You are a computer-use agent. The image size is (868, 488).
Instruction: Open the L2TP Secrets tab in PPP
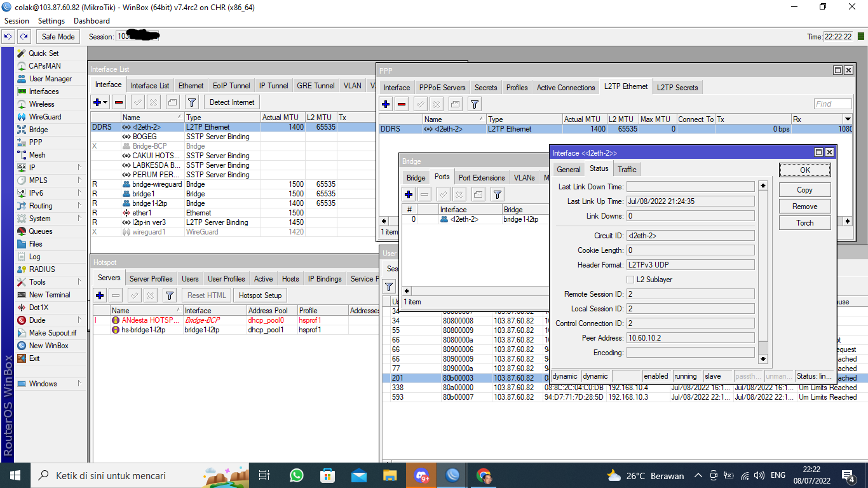[x=677, y=88]
